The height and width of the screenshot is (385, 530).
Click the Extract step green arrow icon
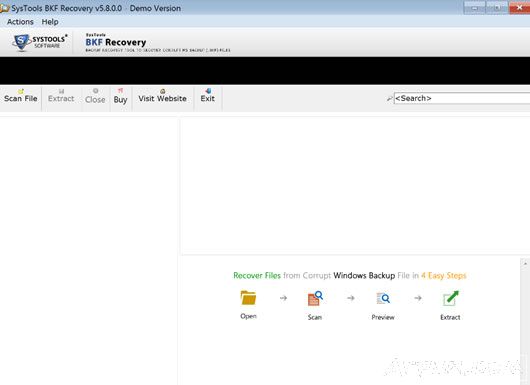451,298
